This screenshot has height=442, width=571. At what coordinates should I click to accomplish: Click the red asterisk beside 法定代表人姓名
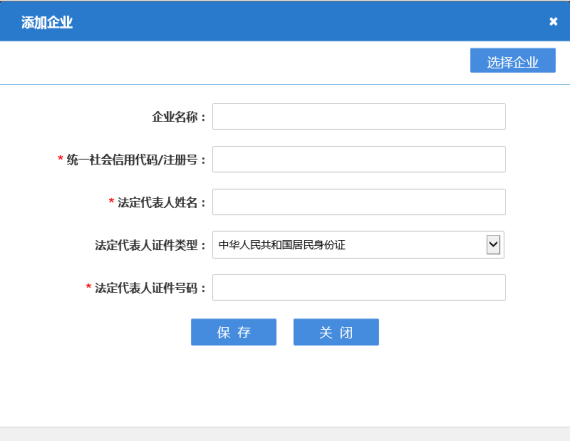tap(111, 201)
